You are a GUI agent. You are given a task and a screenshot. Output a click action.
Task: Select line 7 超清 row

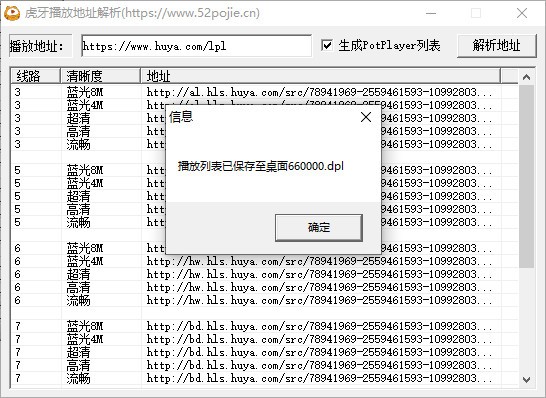pos(265,352)
